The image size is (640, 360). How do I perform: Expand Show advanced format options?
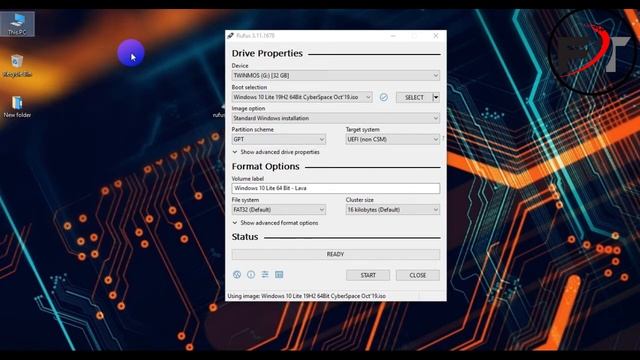275,223
